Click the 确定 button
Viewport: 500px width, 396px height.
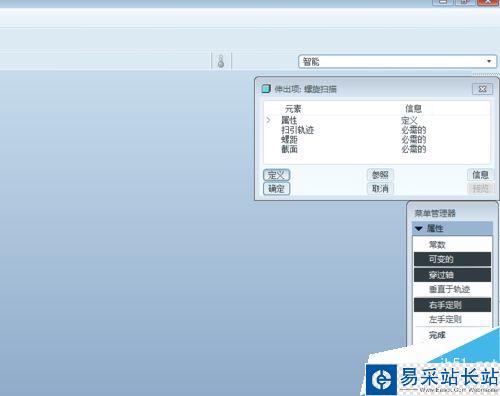276,189
